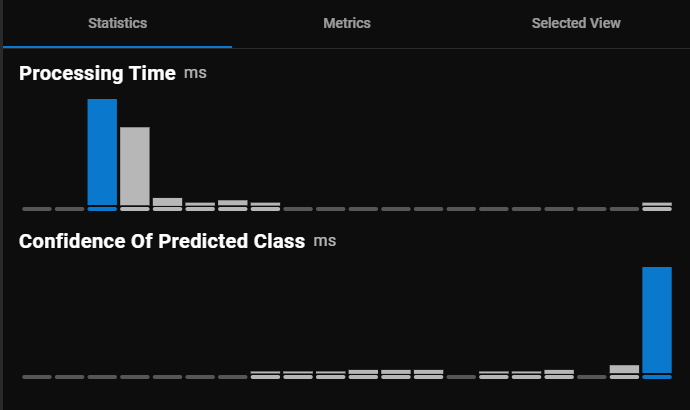This screenshot has width=690, height=410.
Task: Switch to the Statistics tab
Action: [117, 23]
